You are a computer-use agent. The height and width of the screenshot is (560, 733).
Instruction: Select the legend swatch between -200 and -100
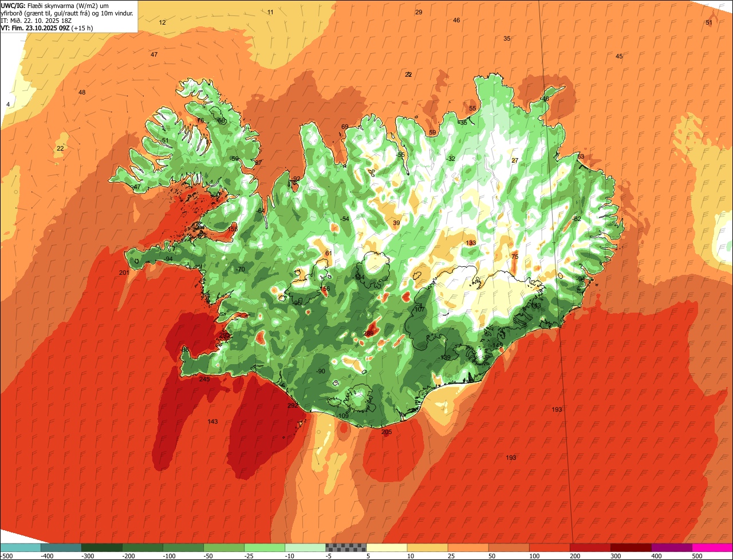coord(143,547)
